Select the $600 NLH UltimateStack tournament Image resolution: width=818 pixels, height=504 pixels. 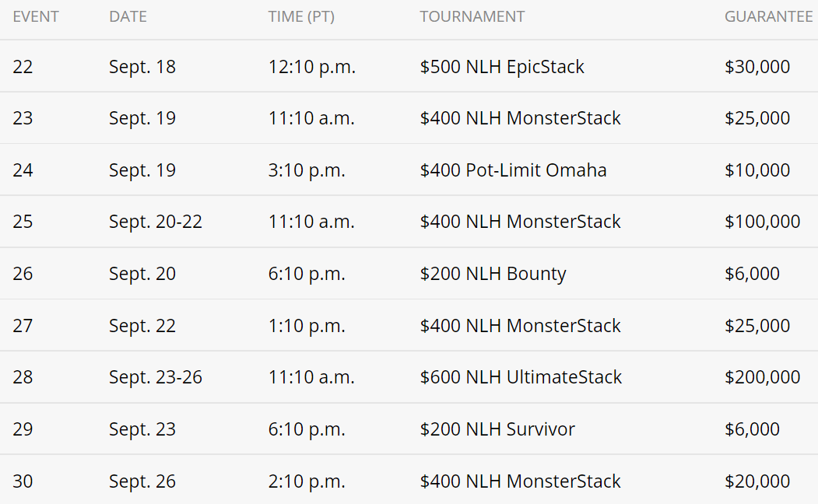click(521, 377)
